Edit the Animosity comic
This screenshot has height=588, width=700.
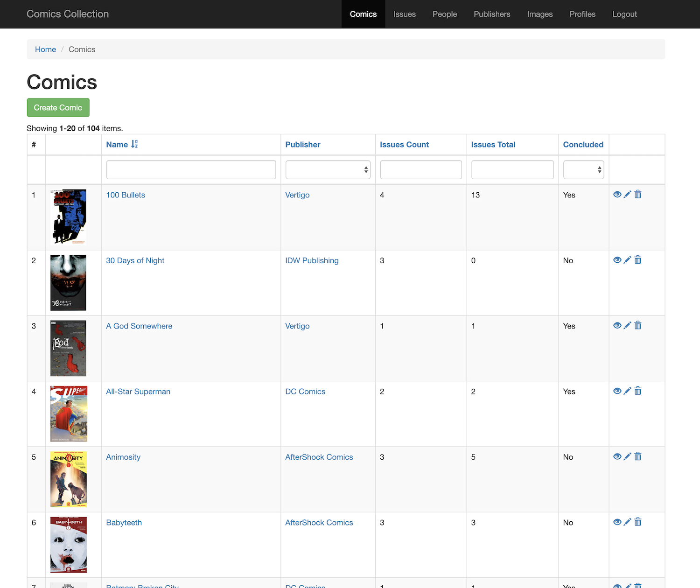click(x=628, y=456)
